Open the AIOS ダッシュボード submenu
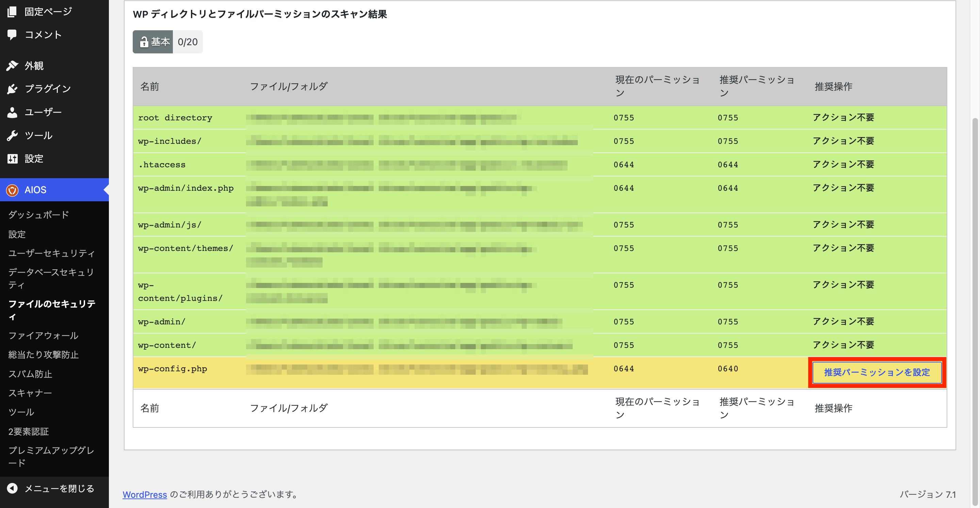980x508 pixels. (x=38, y=215)
